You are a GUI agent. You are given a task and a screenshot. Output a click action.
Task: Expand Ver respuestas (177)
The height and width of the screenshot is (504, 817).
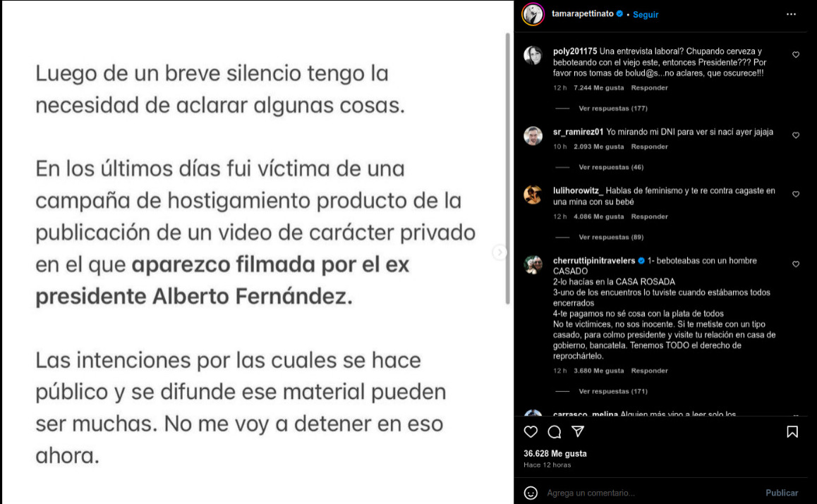tap(612, 109)
